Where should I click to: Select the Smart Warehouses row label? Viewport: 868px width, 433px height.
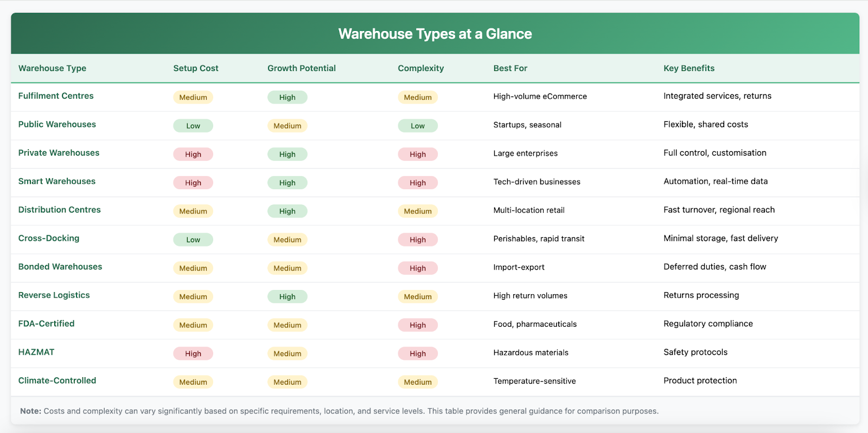click(57, 181)
